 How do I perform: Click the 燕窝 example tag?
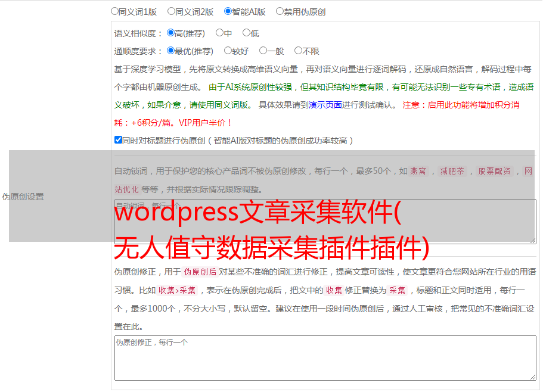point(418,171)
